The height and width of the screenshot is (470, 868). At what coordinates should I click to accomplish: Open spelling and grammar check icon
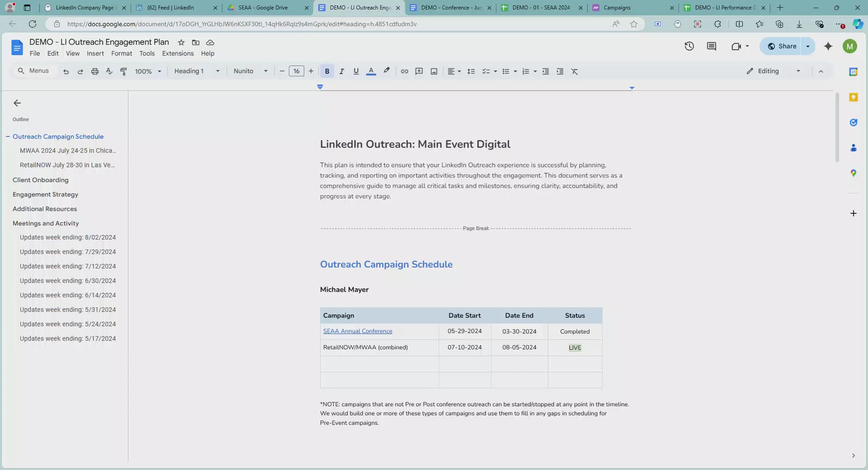pos(109,71)
